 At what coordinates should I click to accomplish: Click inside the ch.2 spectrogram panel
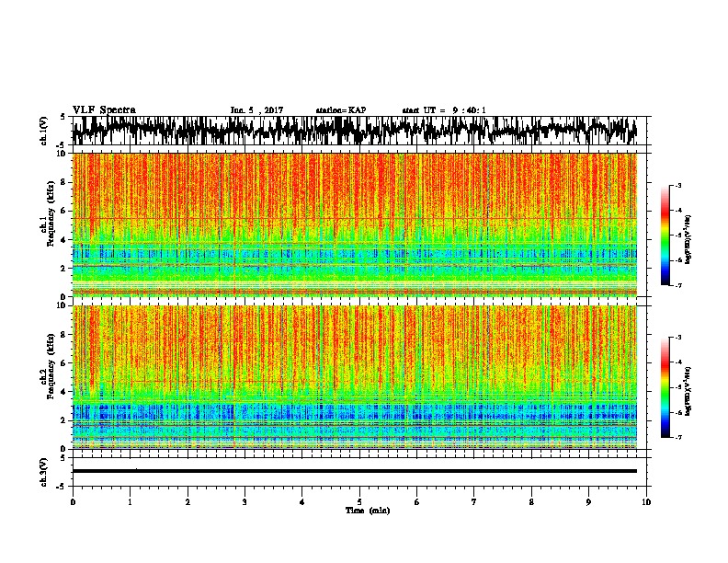(355, 377)
